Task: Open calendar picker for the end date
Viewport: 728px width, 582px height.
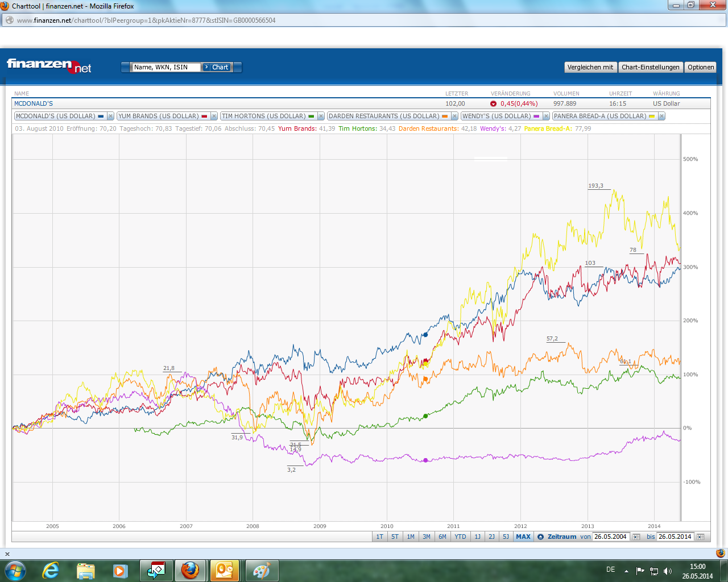Action: (701, 537)
